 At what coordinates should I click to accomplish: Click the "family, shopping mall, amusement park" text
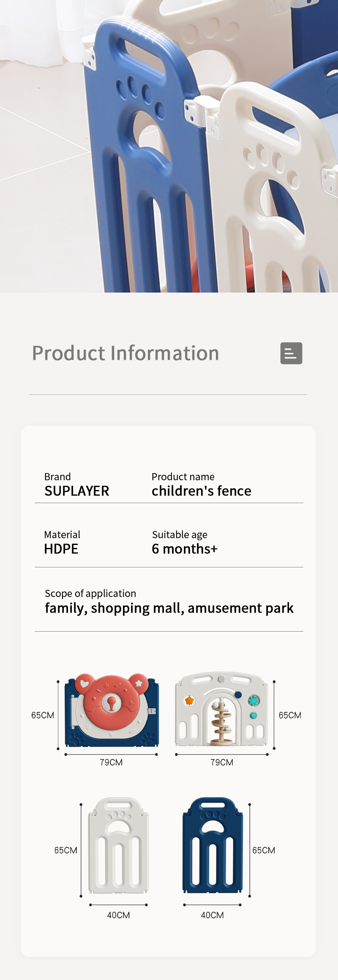[x=169, y=608]
